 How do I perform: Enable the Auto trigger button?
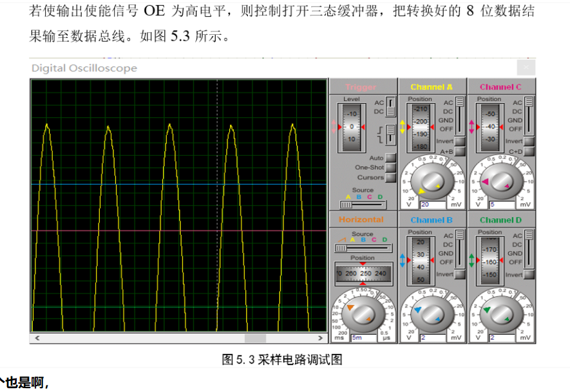click(x=390, y=158)
